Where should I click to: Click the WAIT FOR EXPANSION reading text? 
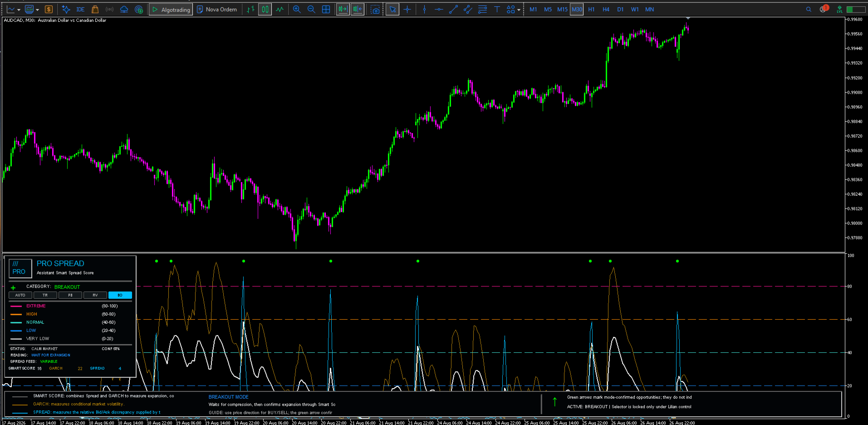pyautogui.click(x=51, y=355)
